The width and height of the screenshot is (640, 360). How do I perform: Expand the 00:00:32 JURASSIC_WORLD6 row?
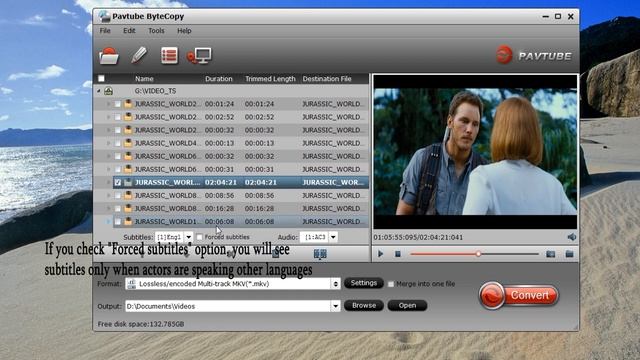[x=109, y=156]
